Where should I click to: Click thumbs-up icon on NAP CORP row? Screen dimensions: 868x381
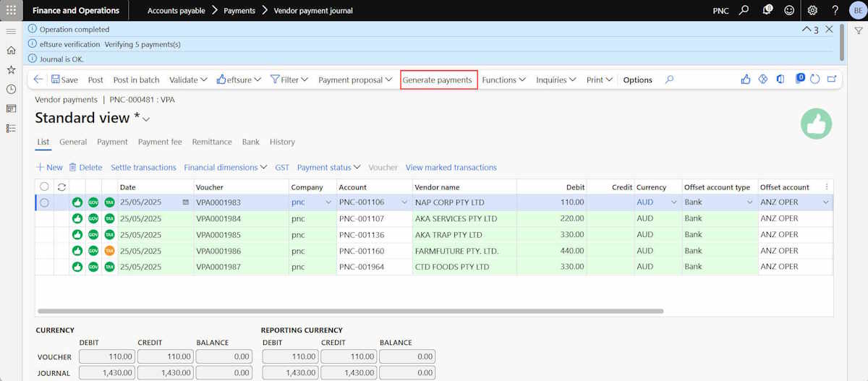click(x=77, y=202)
